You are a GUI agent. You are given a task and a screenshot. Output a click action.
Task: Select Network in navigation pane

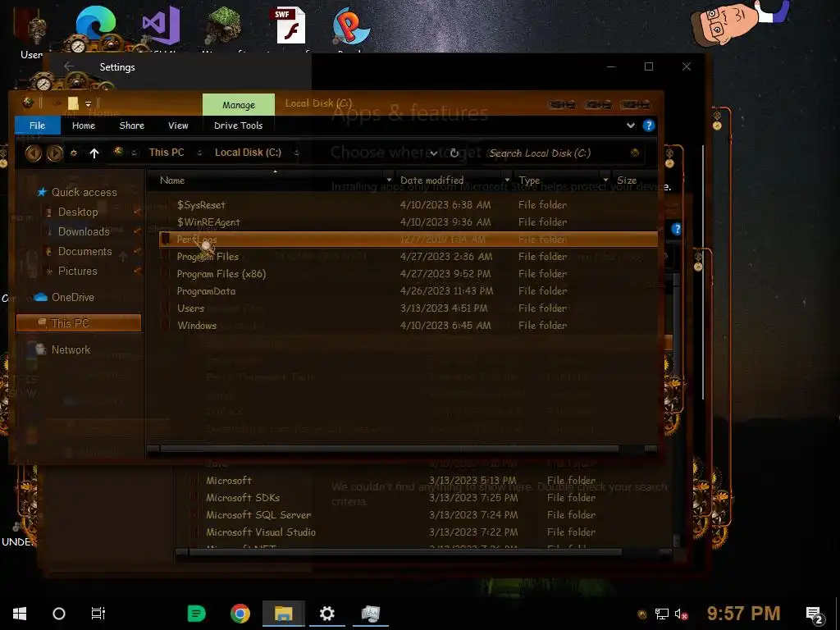71,349
